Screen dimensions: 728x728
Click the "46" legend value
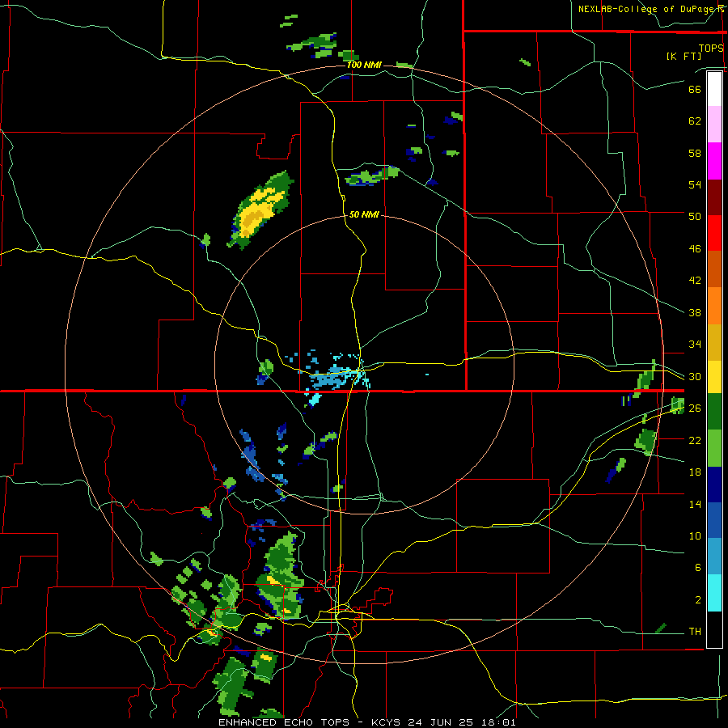[695, 249]
